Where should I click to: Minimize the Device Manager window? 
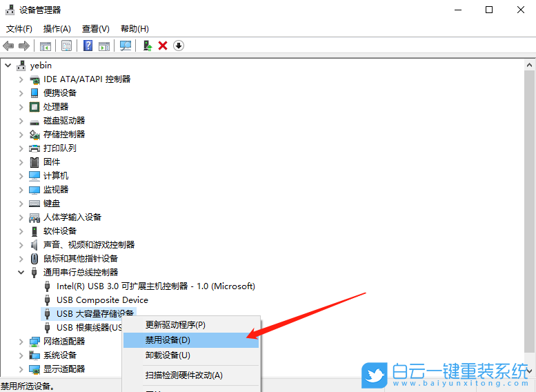[458, 10]
